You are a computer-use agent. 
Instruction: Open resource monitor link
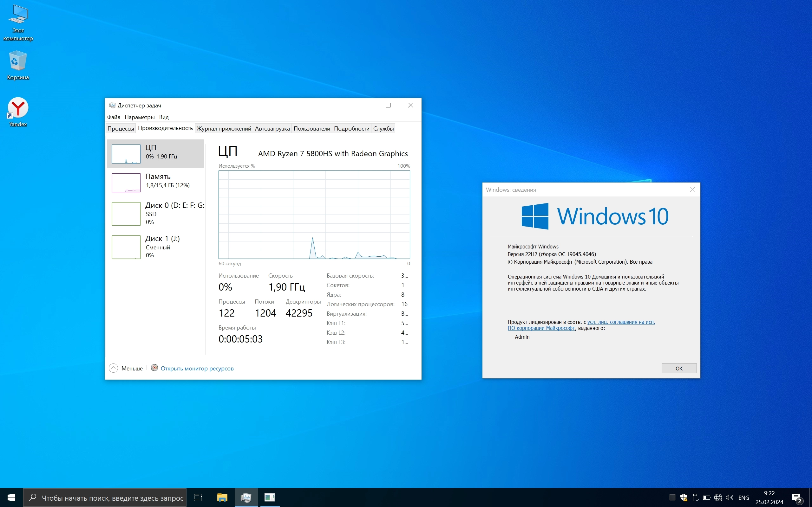pyautogui.click(x=197, y=368)
